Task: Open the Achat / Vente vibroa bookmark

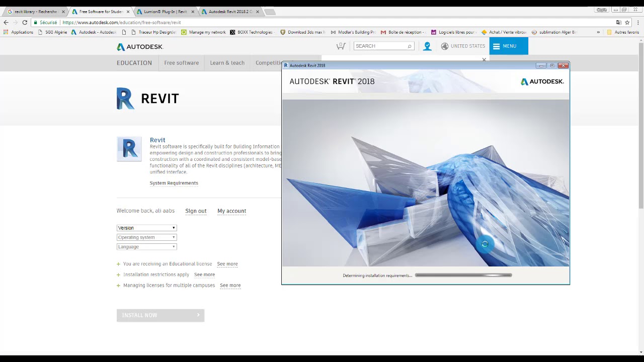Action: 504,32
